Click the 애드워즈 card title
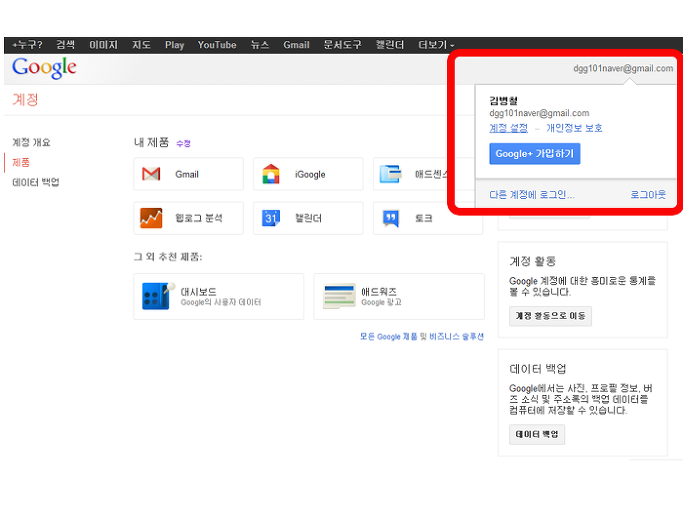The image size is (683, 517). (379, 291)
